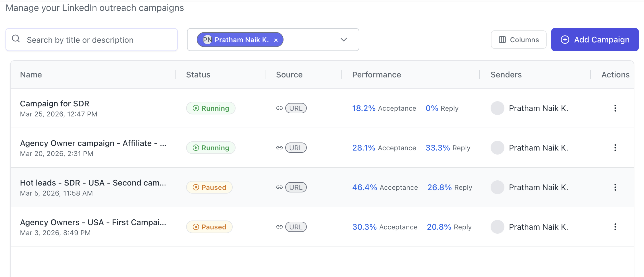The image size is (644, 277).
Task: Click Paused status badge for Hot leads campaign
Action: [209, 187]
